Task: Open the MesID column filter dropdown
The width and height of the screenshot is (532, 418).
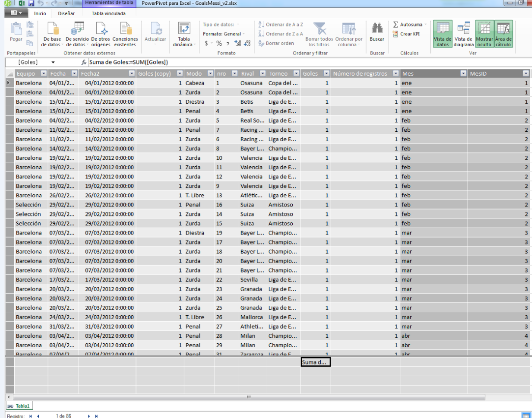Action: [x=526, y=74]
